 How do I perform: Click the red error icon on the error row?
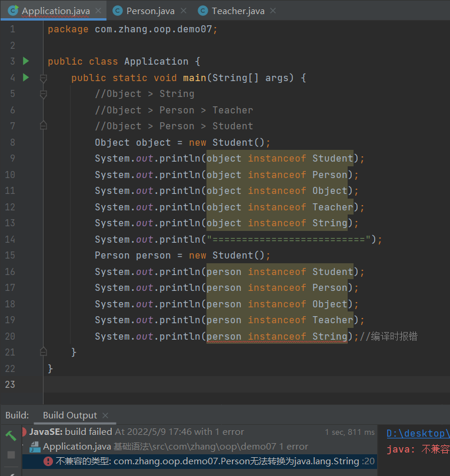pyautogui.click(x=48, y=461)
